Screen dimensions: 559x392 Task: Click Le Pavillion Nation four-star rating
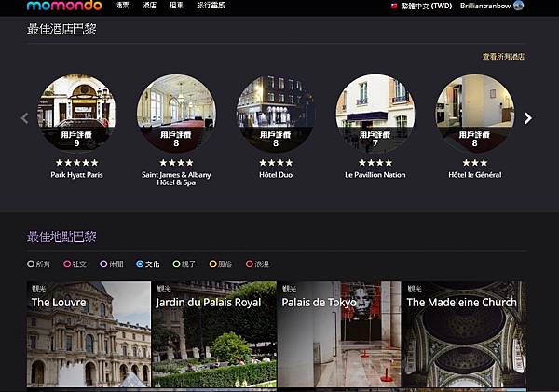(x=375, y=163)
